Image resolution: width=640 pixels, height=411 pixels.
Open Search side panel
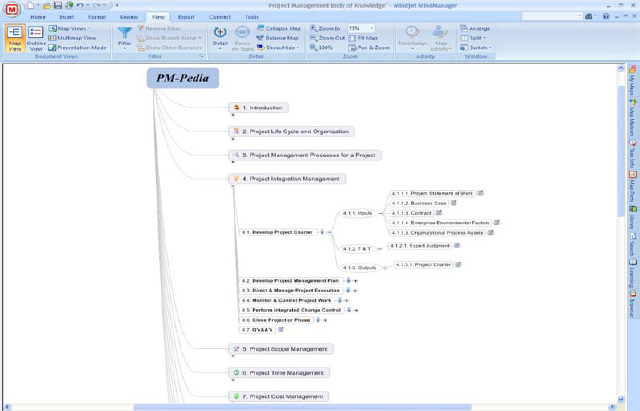(632, 244)
